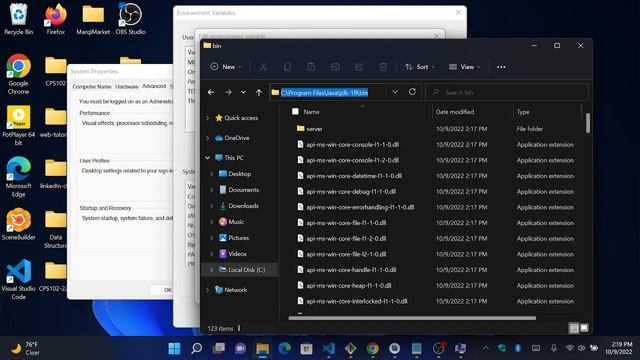Switch to Hardware tab in System Properties
This screenshot has width=640, height=360.
(127, 87)
